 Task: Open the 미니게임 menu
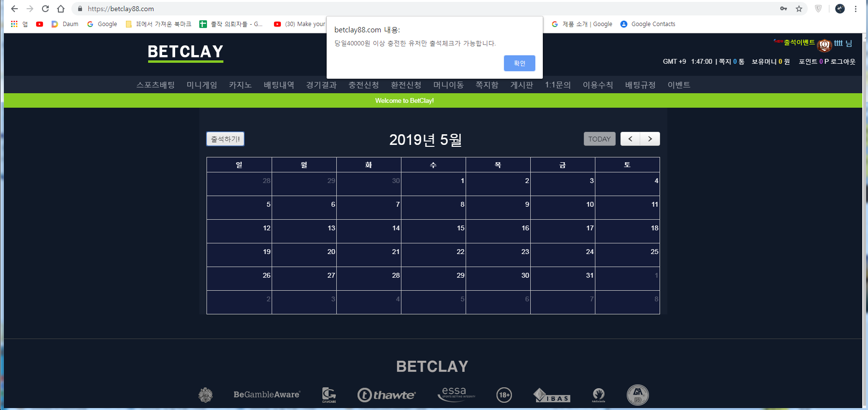202,85
